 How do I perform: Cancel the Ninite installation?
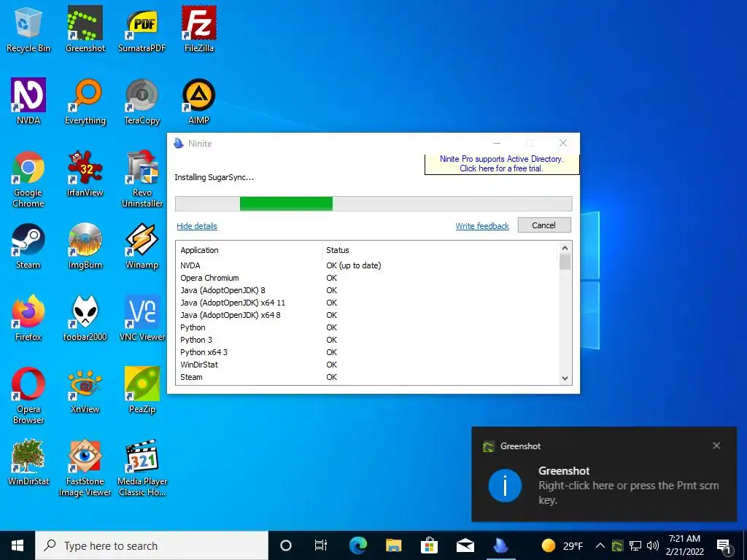(x=544, y=225)
